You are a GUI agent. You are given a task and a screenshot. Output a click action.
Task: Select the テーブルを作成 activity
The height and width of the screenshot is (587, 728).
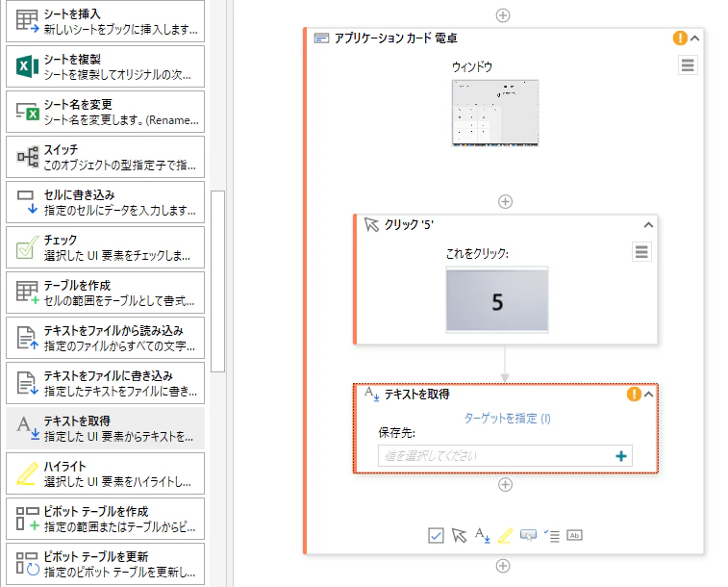point(105,293)
